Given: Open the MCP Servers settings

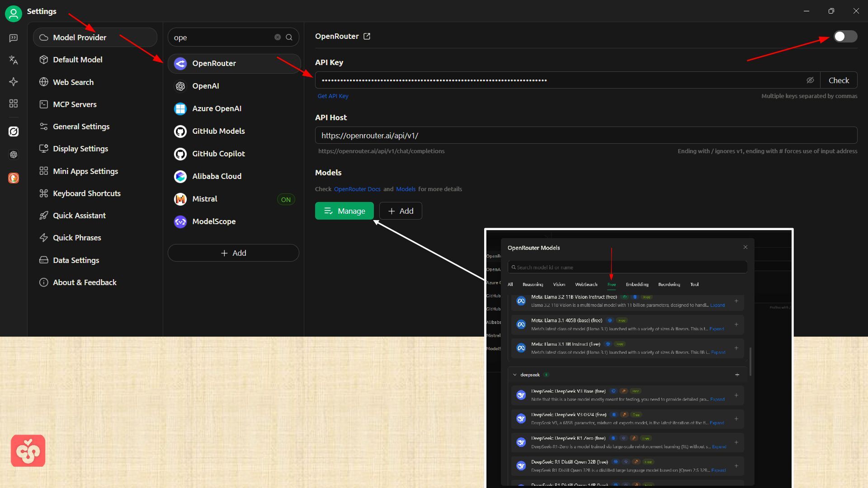Looking at the screenshot, I should (95, 104).
